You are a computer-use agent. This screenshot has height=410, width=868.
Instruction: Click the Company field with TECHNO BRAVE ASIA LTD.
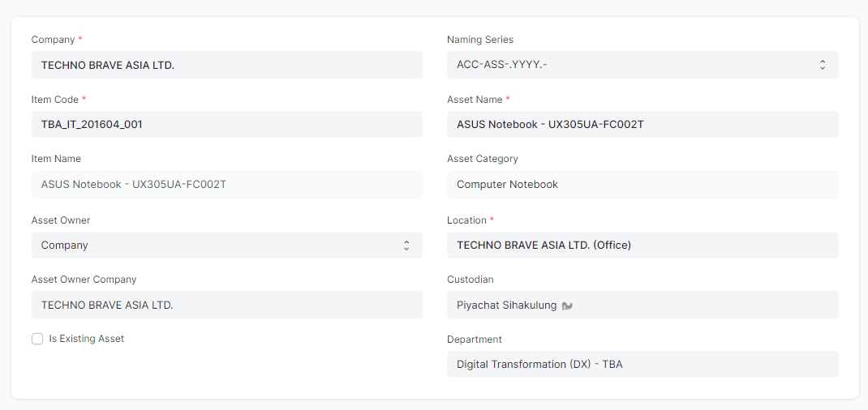click(x=226, y=65)
